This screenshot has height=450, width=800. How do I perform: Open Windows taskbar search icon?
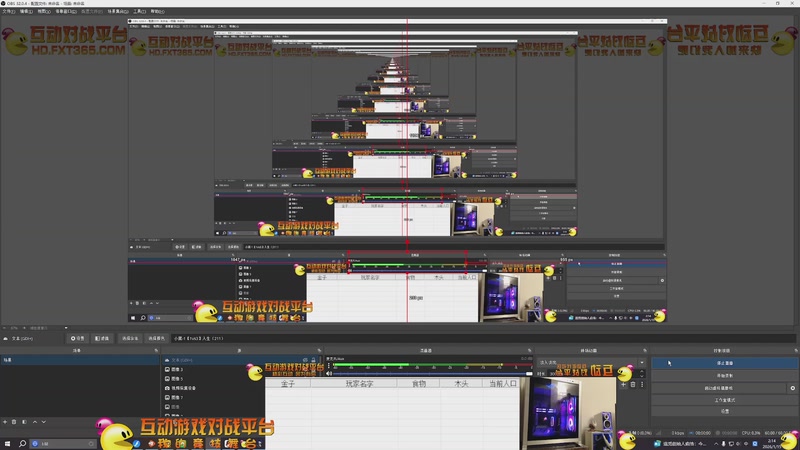[x=22, y=443]
